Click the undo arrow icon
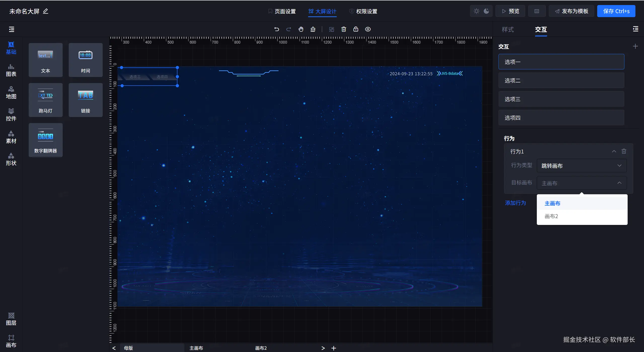This screenshot has width=644, height=352. click(277, 29)
